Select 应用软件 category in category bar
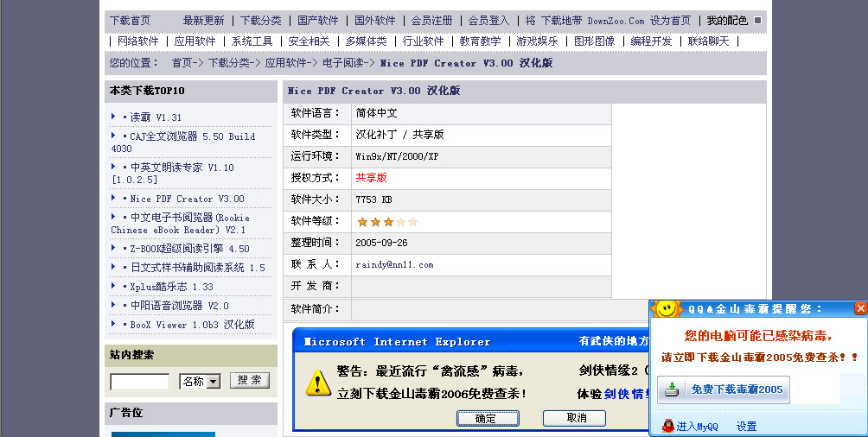 (195, 41)
